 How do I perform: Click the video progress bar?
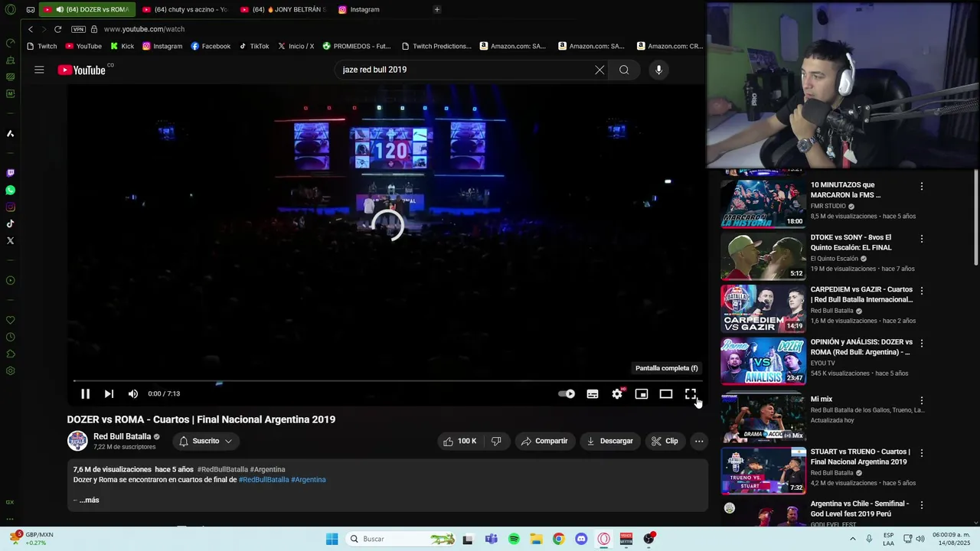click(387, 380)
